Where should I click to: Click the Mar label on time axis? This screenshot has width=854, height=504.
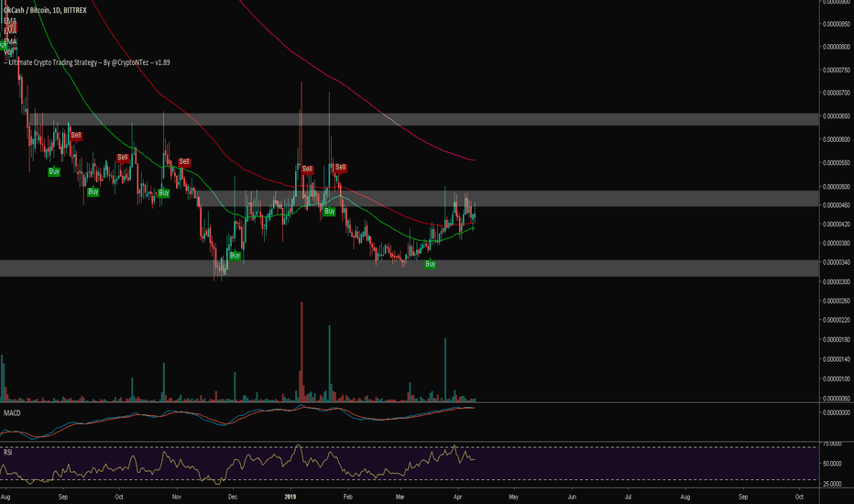[x=400, y=497]
